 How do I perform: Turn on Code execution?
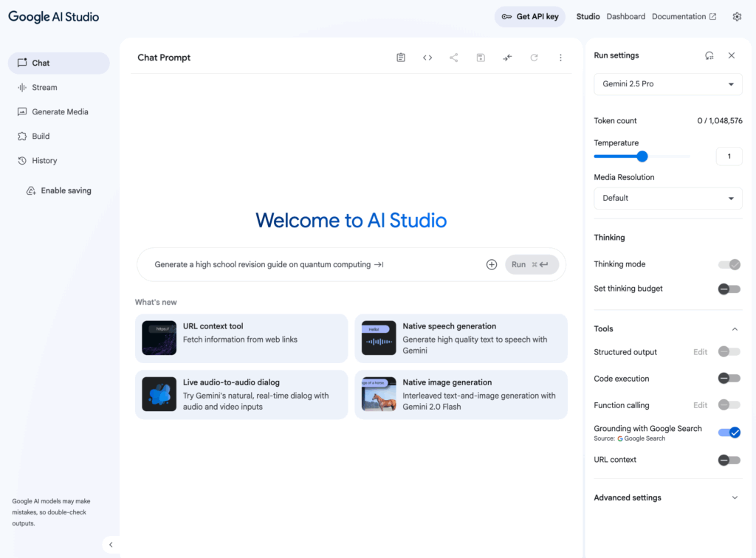click(729, 378)
